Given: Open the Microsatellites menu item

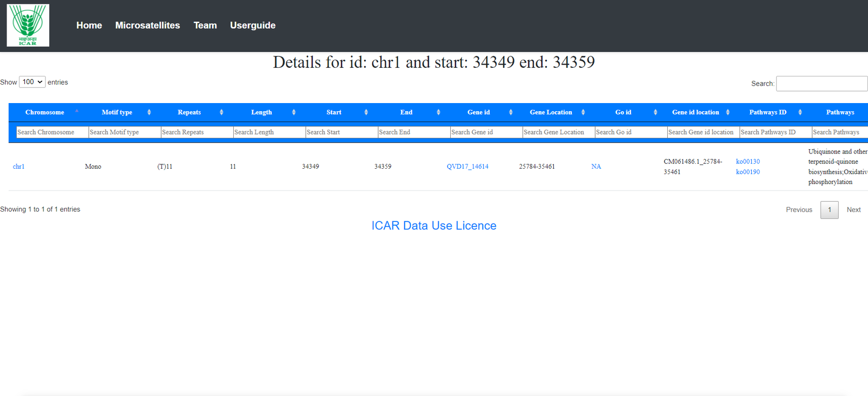Looking at the screenshot, I should [148, 25].
